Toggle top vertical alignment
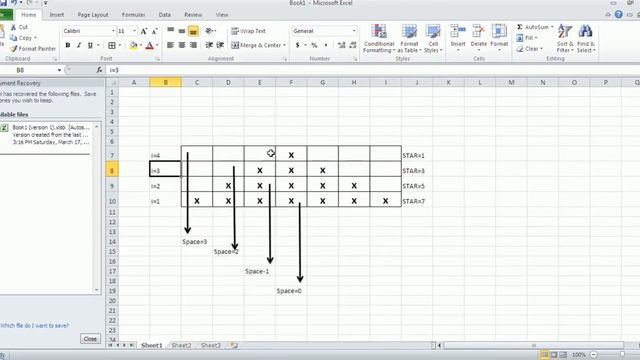Viewport: 640px width, 360px height. point(171,31)
